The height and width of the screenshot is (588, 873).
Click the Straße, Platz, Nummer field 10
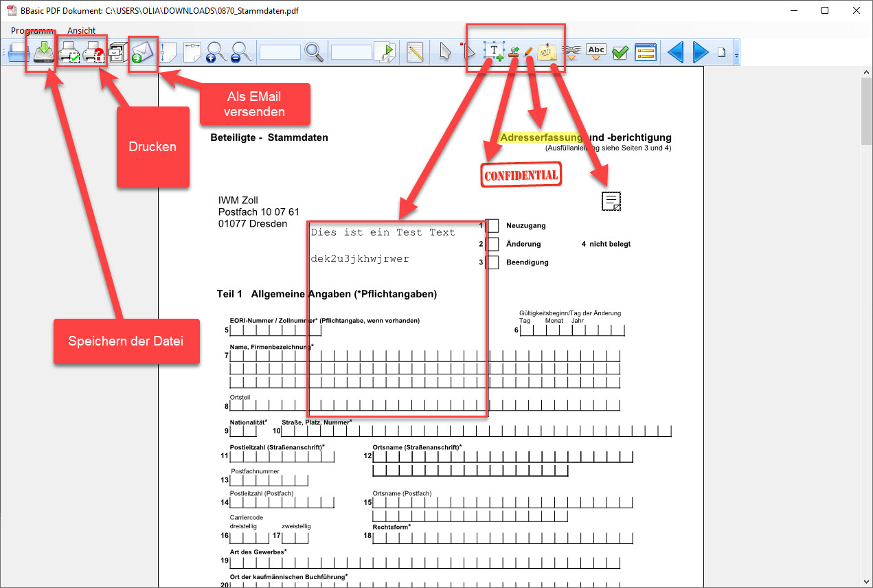(x=477, y=431)
